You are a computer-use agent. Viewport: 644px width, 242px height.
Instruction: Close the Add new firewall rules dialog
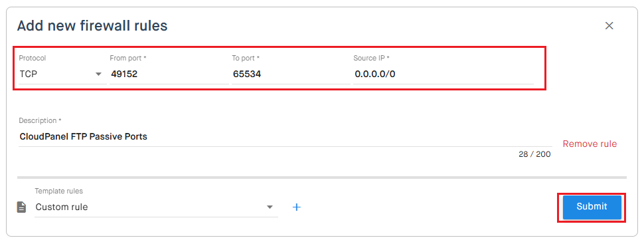coord(609,25)
